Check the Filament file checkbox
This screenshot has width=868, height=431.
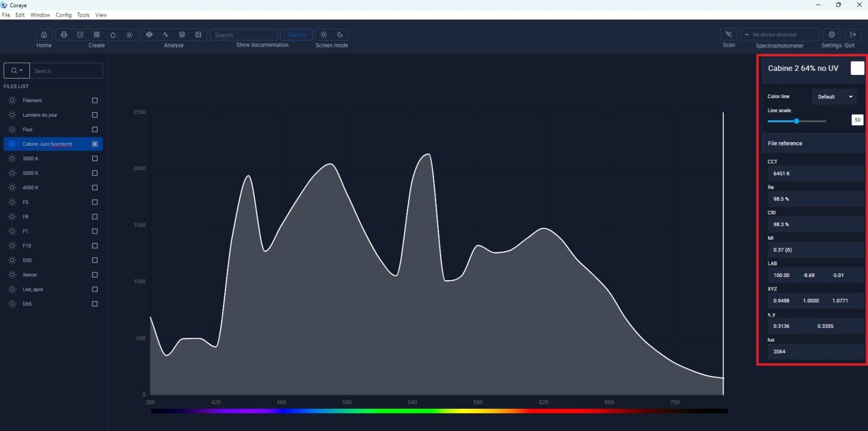click(95, 100)
